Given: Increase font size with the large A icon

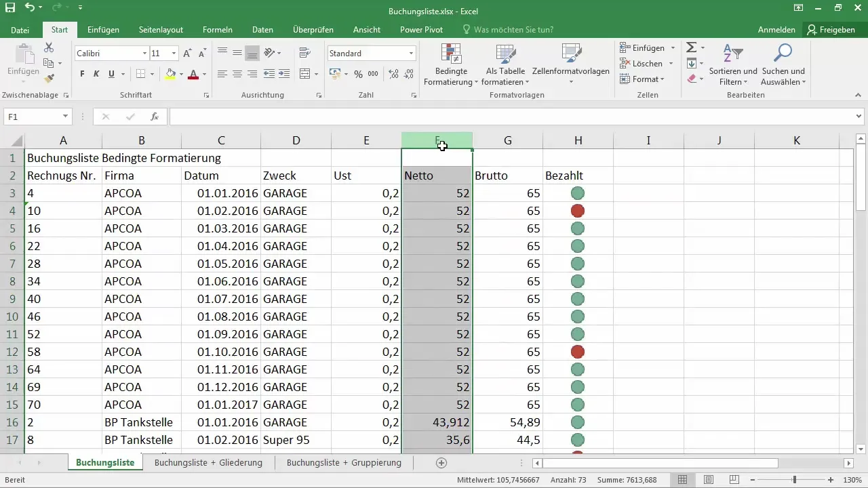Looking at the screenshot, I should click(x=187, y=53).
